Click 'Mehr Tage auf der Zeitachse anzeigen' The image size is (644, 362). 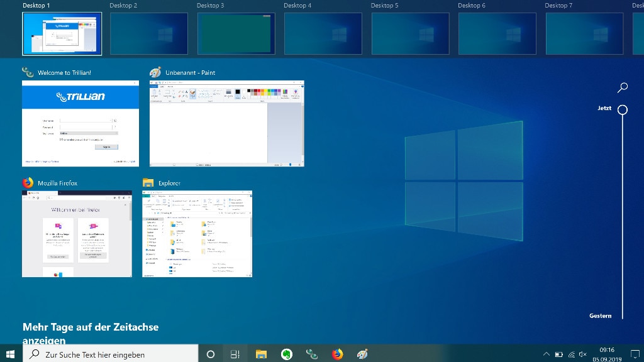pyautogui.click(x=90, y=332)
